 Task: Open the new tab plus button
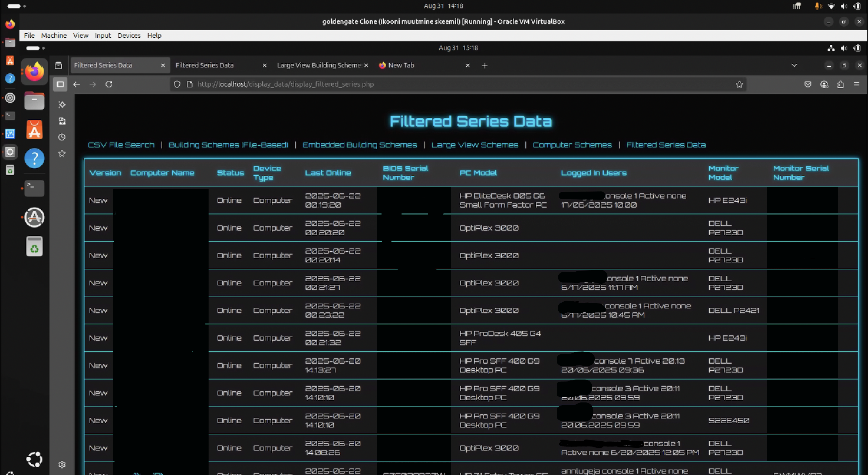point(485,65)
